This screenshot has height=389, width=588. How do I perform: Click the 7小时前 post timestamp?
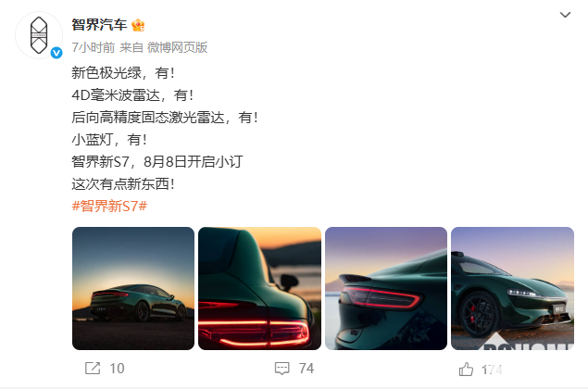pyautogui.click(x=94, y=47)
